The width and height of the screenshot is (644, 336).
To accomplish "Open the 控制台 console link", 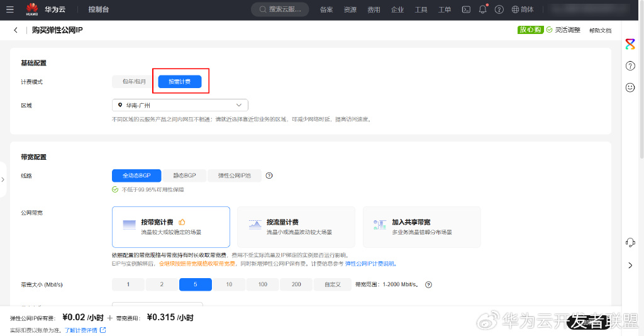I will (99, 9).
